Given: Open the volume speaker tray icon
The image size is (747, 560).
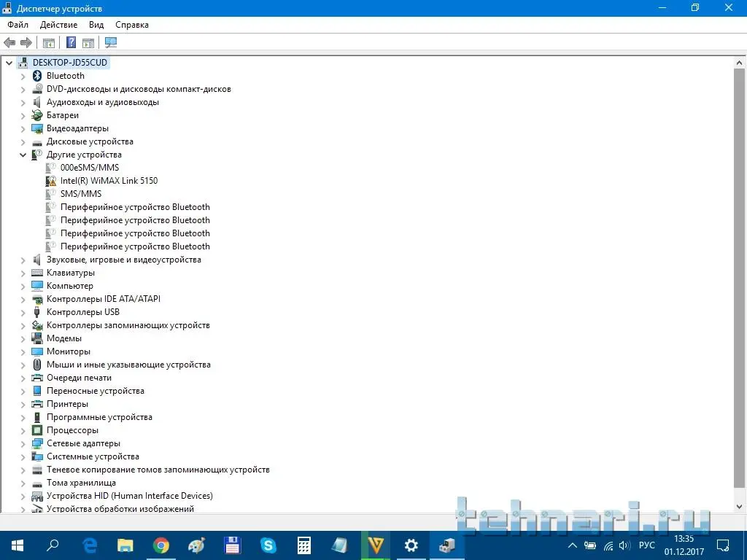Looking at the screenshot, I should pyautogui.click(x=624, y=545).
